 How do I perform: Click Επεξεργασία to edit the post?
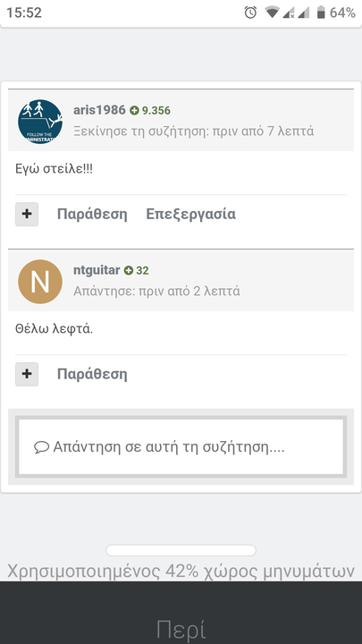pyautogui.click(x=191, y=215)
